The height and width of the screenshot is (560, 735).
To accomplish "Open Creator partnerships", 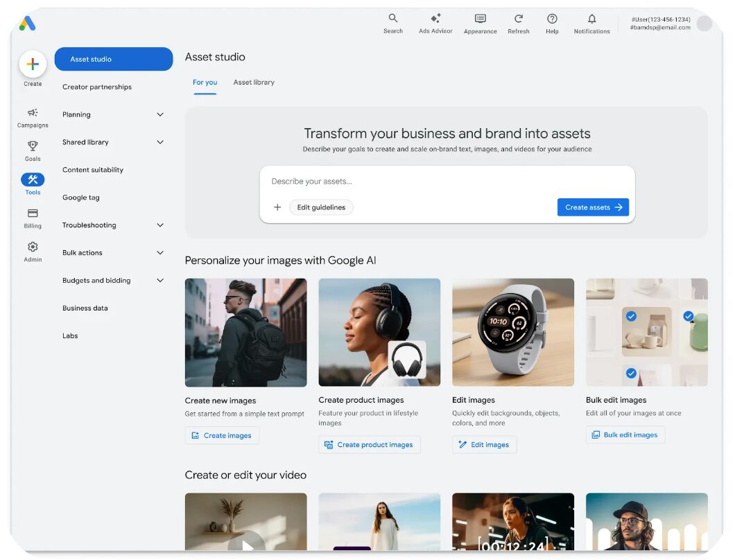I will (x=97, y=87).
